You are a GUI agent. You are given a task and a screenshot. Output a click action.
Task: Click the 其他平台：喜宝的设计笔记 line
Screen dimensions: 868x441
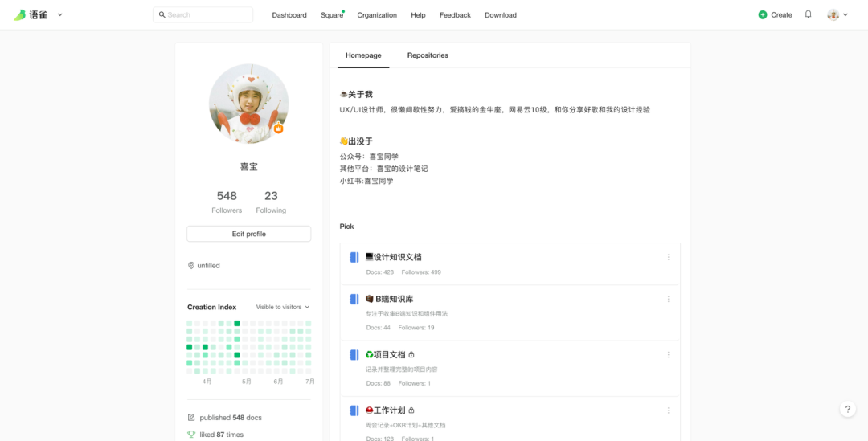(383, 169)
